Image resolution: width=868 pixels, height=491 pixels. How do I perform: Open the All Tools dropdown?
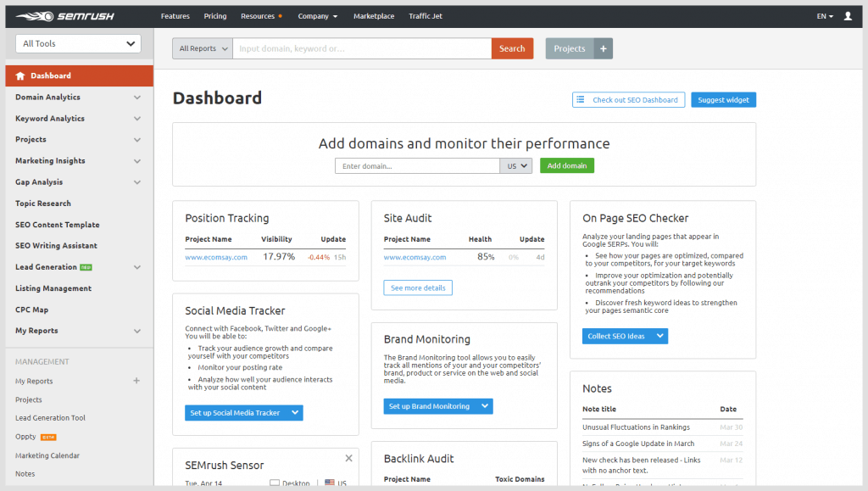pos(79,44)
